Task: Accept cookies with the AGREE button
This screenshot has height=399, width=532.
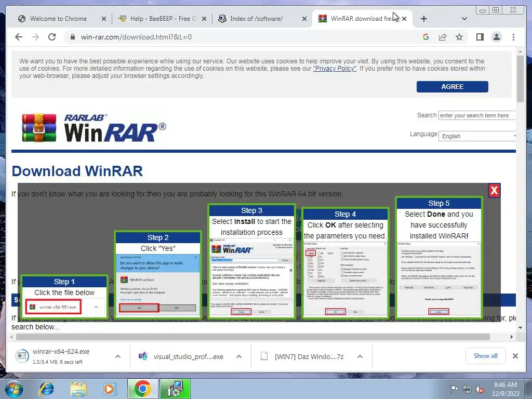Action: 453,87
